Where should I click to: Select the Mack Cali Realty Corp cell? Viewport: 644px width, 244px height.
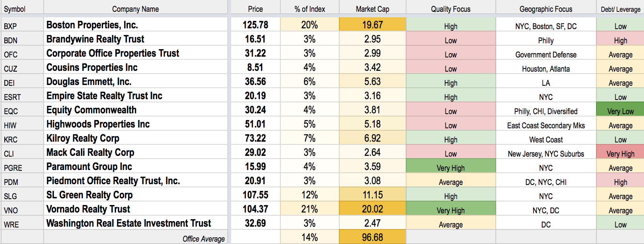point(136,152)
